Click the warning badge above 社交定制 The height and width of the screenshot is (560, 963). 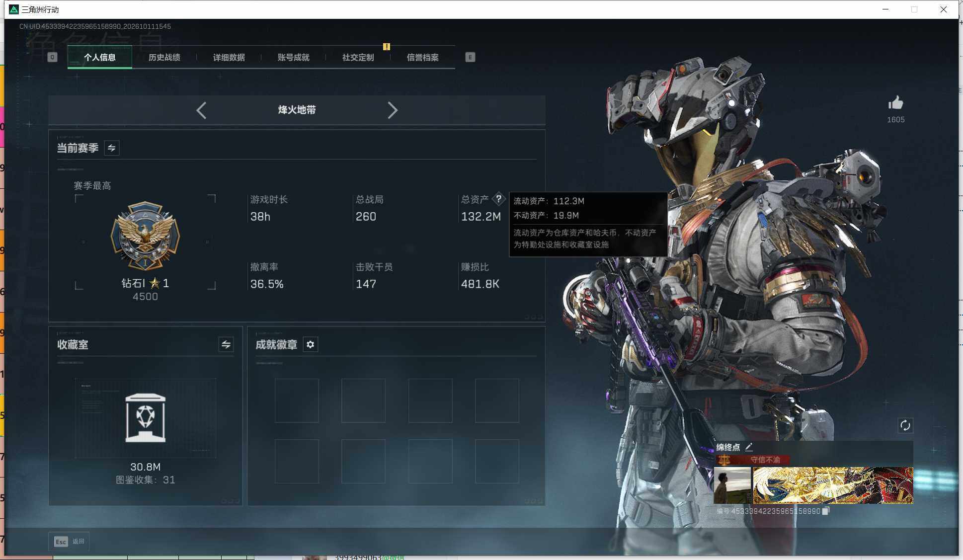(x=386, y=47)
